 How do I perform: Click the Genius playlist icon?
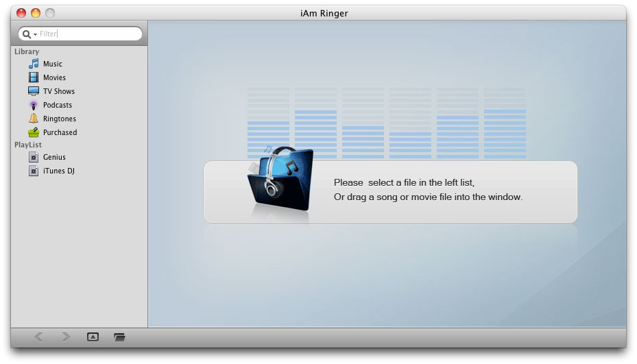click(34, 157)
